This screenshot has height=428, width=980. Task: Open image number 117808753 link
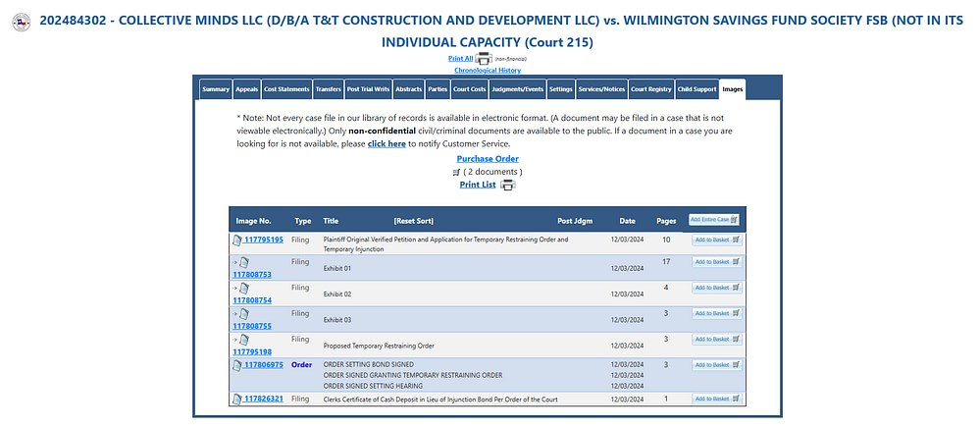pyautogui.click(x=252, y=275)
